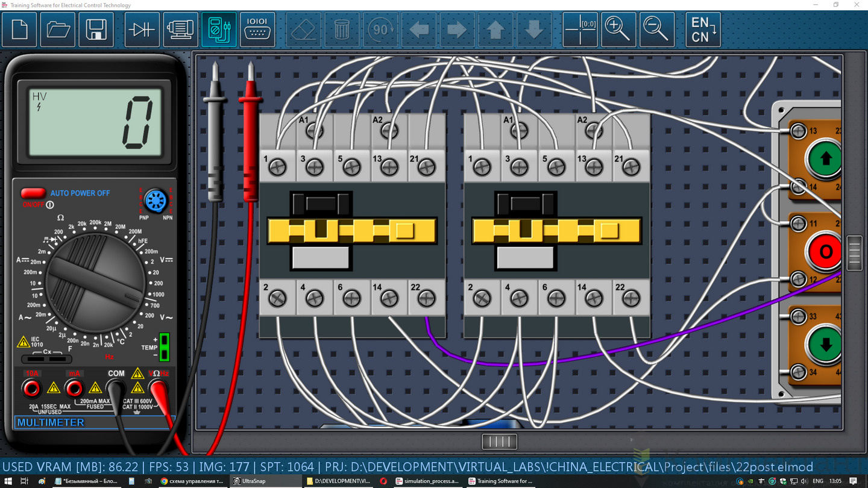868x488 pixels.
Task: Open UltraSnap from the Windows taskbar
Action: (253, 481)
